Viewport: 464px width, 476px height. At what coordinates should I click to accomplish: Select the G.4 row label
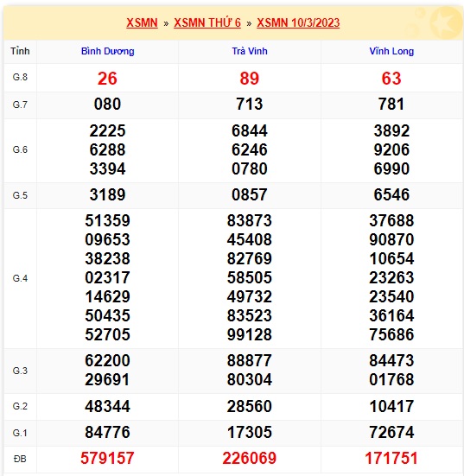tap(20, 278)
